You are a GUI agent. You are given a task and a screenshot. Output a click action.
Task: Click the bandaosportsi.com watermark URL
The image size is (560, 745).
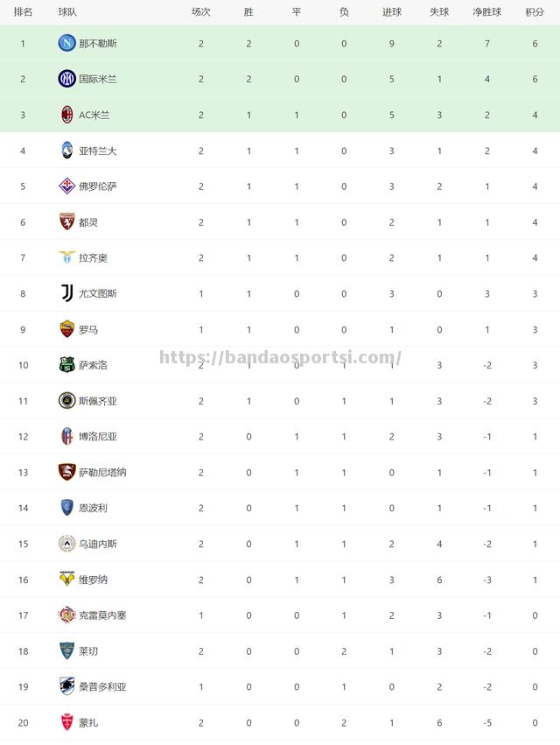click(x=280, y=357)
